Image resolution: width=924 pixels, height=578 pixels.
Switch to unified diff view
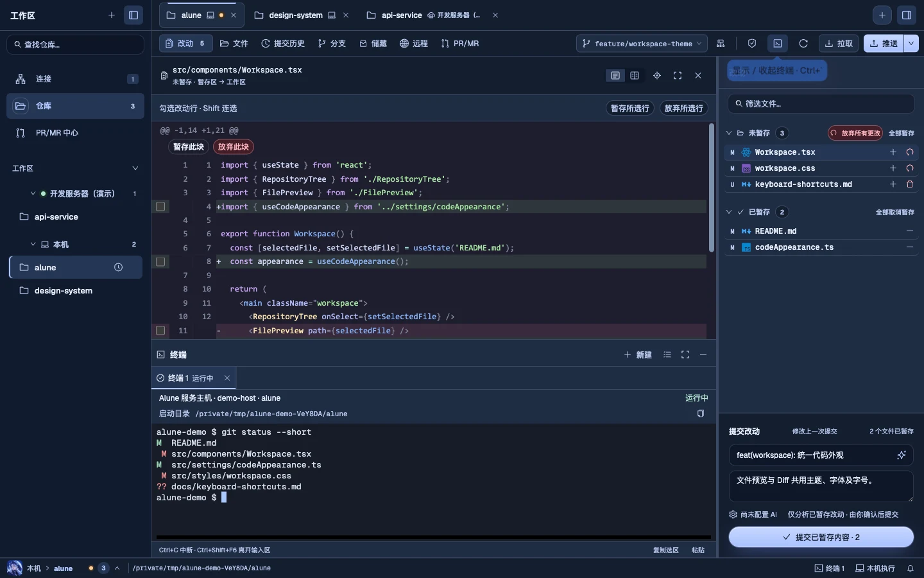pyautogui.click(x=615, y=76)
